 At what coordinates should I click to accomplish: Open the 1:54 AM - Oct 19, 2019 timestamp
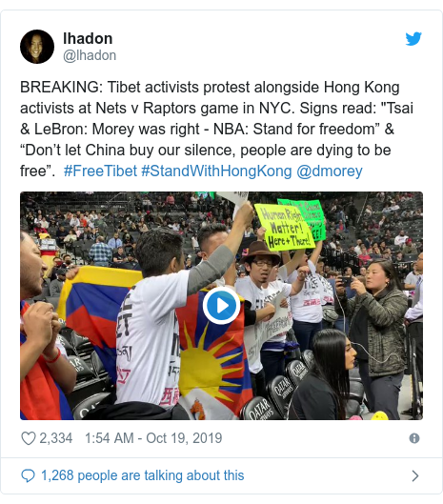coord(153,438)
